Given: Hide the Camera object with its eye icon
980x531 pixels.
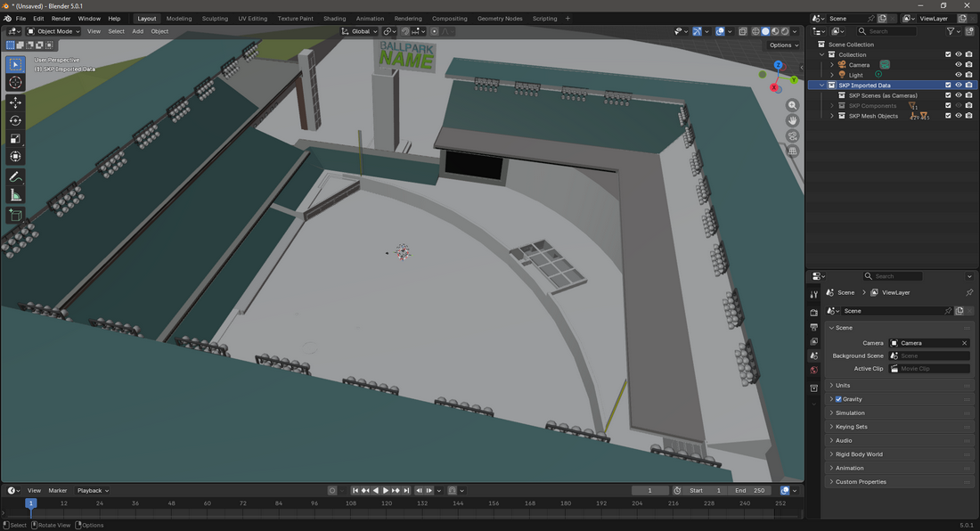Looking at the screenshot, I should (959, 65).
